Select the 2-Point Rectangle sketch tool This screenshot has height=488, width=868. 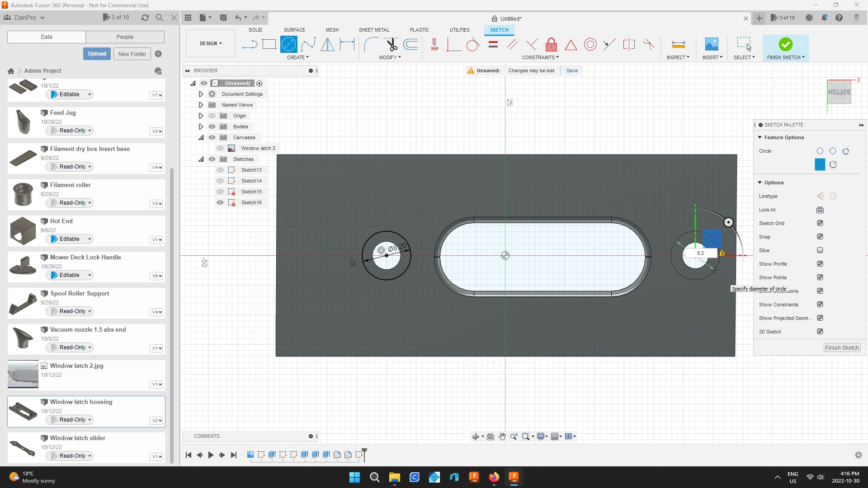(269, 44)
